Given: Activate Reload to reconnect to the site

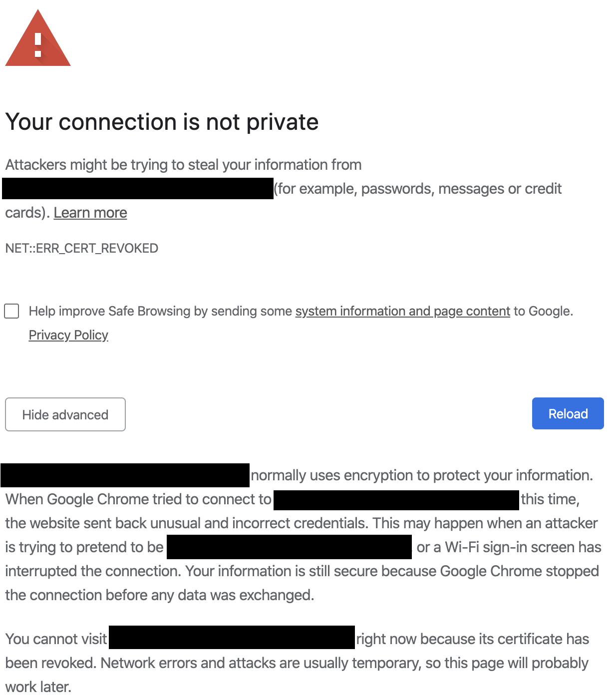Looking at the screenshot, I should tap(568, 413).
